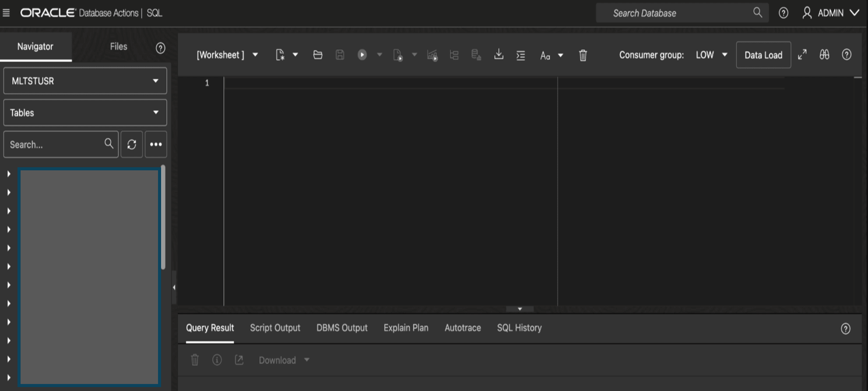Select the DBMS Output tab
The height and width of the screenshot is (391, 868).
click(x=342, y=328)
